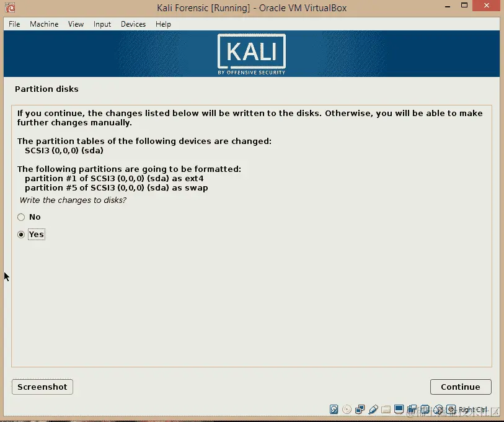The width and height of the screenshot is (504, 422).
Task: Click the partition #5 swap line
Action: pyautogui.click(x=117, y=187)
